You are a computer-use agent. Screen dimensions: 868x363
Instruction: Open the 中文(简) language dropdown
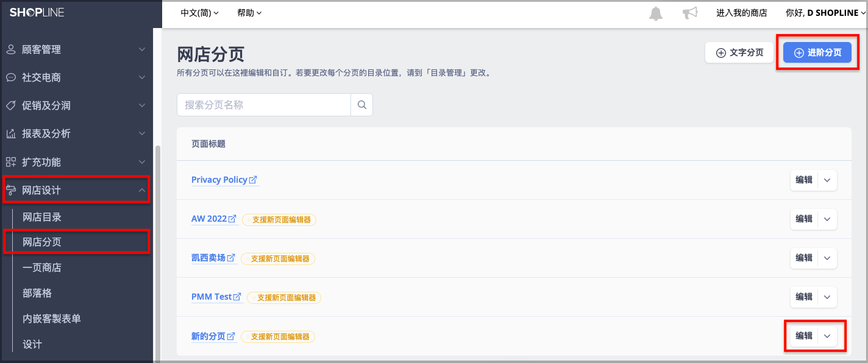200,13
